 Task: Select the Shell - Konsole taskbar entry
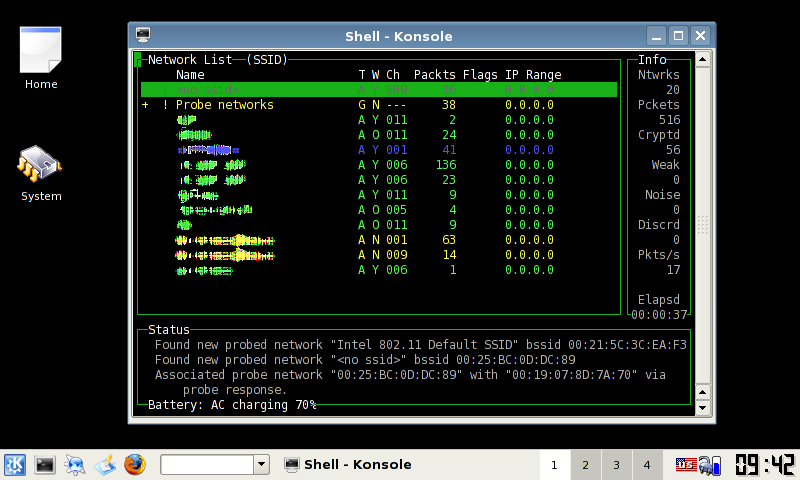348,465
